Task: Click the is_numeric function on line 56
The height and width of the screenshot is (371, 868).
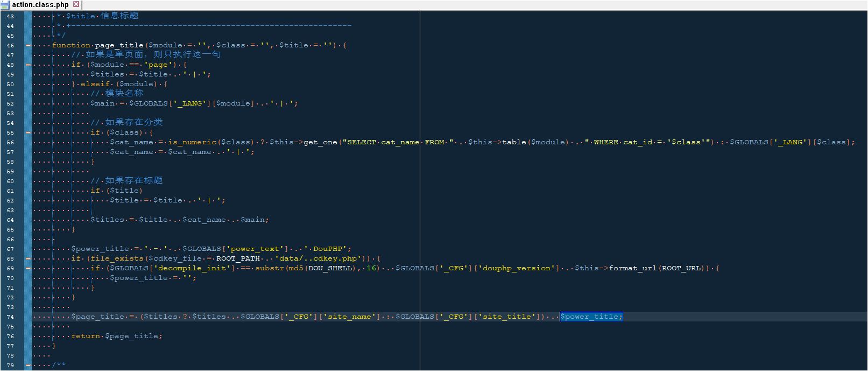Action: point(192,142)
